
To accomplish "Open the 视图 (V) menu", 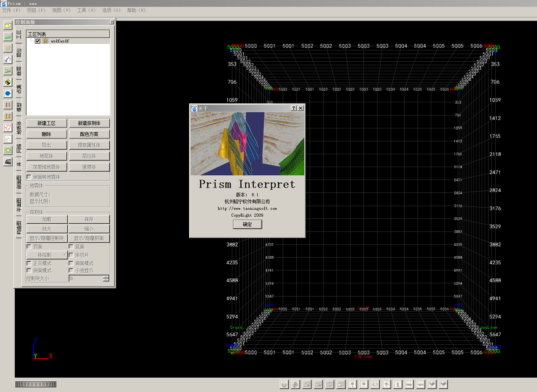I will 61,10.
